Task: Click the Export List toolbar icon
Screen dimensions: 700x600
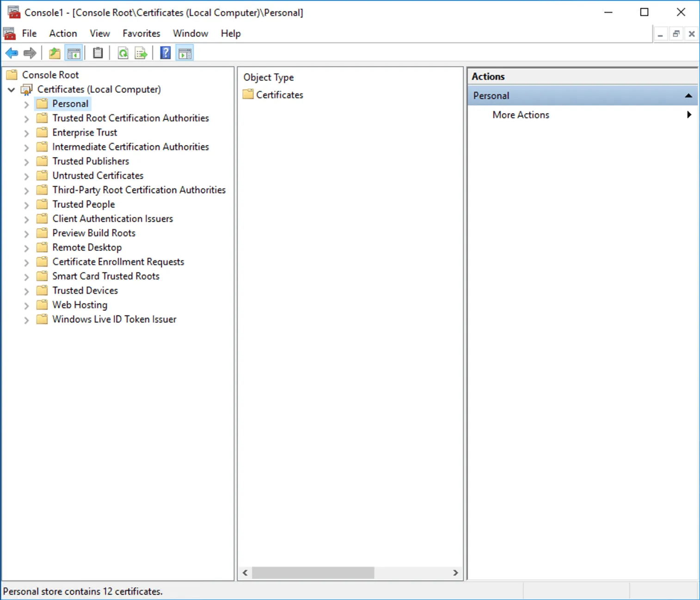Action: 141,52
